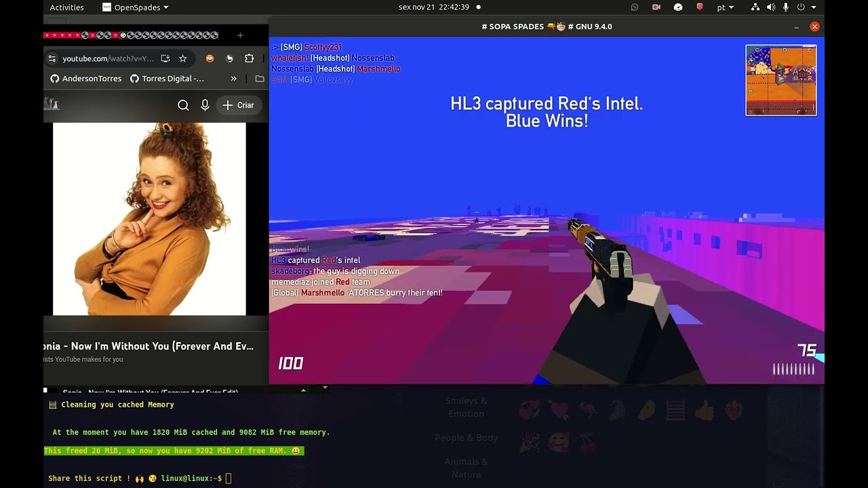Open the Activities overview
This screenshot has width=868, height=488.
pos(66,7)
